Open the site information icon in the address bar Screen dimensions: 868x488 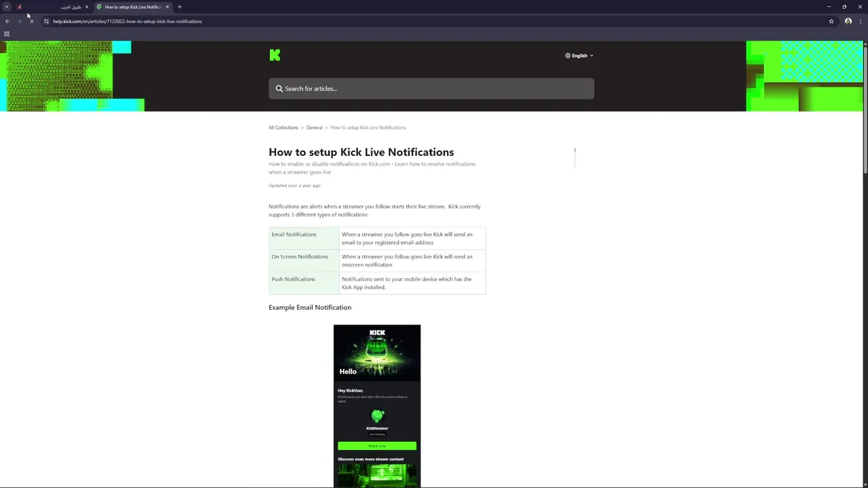click(46, 21)
